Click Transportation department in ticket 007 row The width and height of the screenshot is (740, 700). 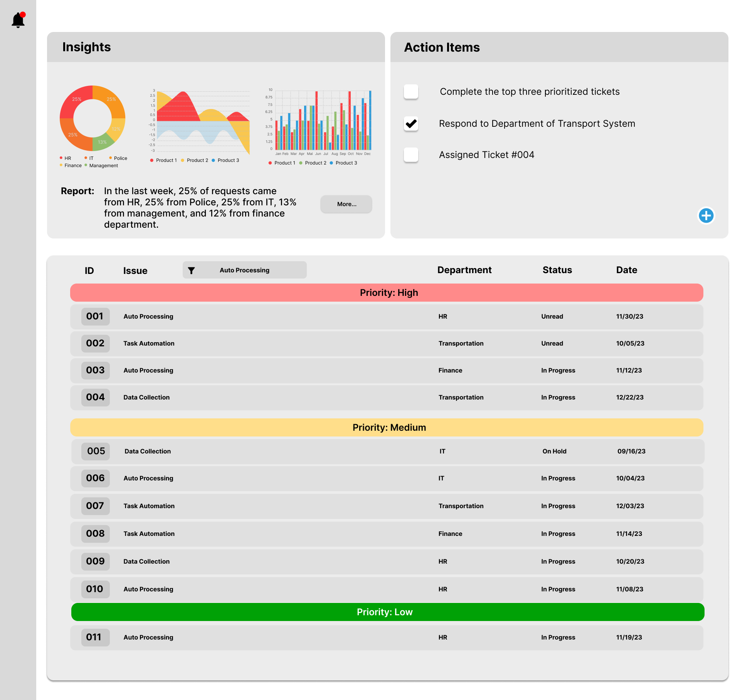click(x=461, y=506)
